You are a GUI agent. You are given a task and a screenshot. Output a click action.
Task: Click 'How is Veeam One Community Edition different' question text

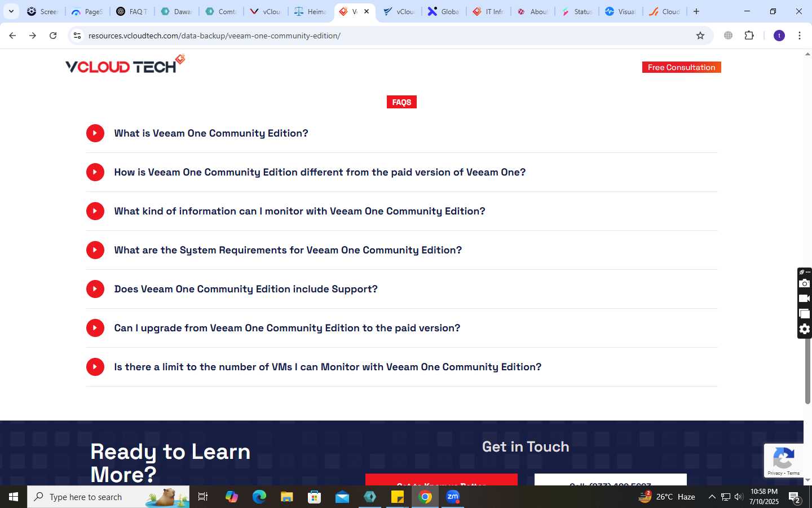[320, 172]
